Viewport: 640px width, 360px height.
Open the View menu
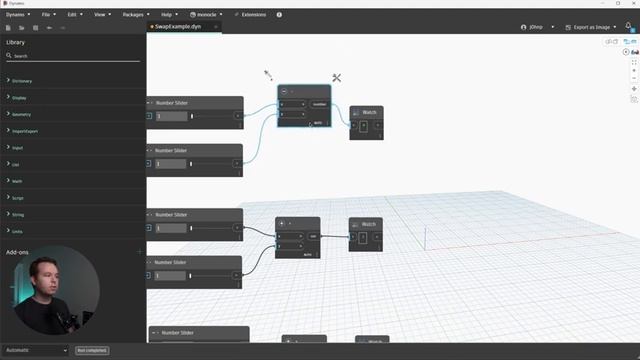click(x=102, y=15)
